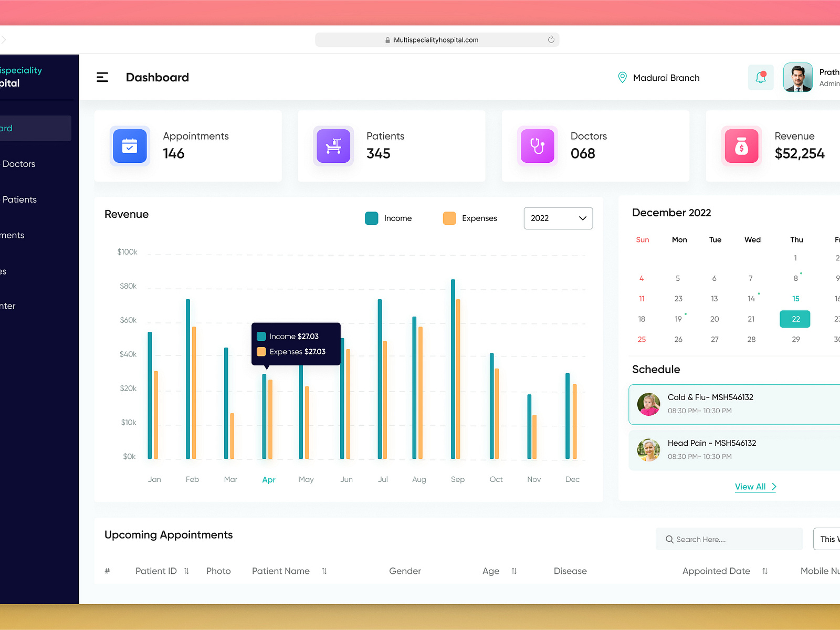This screenshot has height=630, width=840.
Task: Toggle the Expenses legend swatch
Action: pyautogui.click(x=449, y=218)
